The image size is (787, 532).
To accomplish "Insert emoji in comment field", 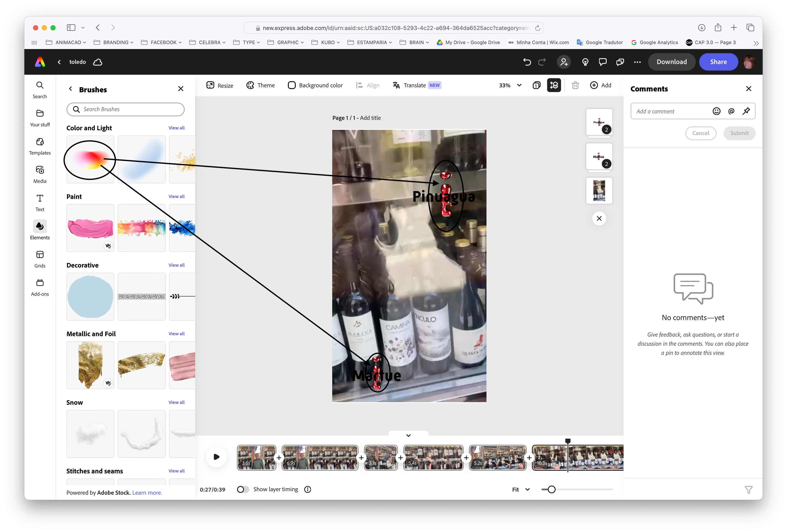I will [716, 111].
